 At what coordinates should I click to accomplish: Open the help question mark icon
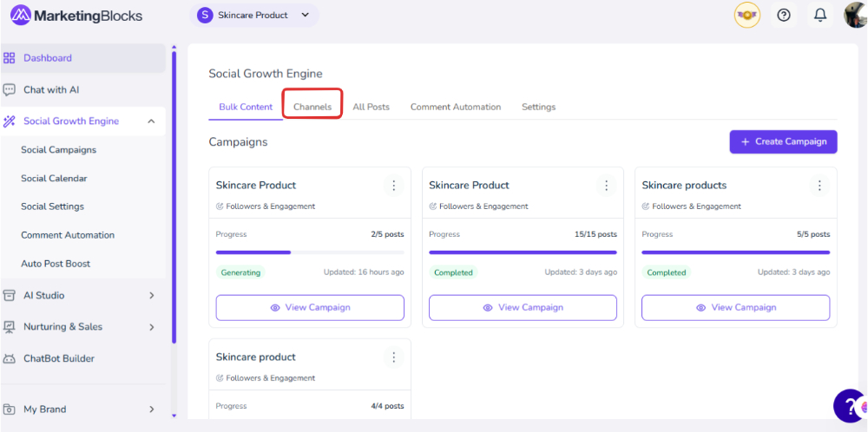pyautogui.click(x=784, y=15)
